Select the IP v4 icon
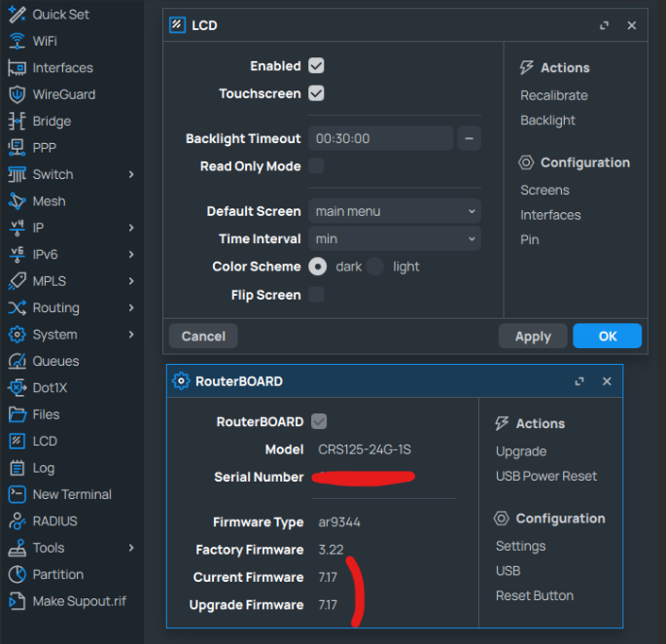This screenshot has height=644, width=666. 17,228
